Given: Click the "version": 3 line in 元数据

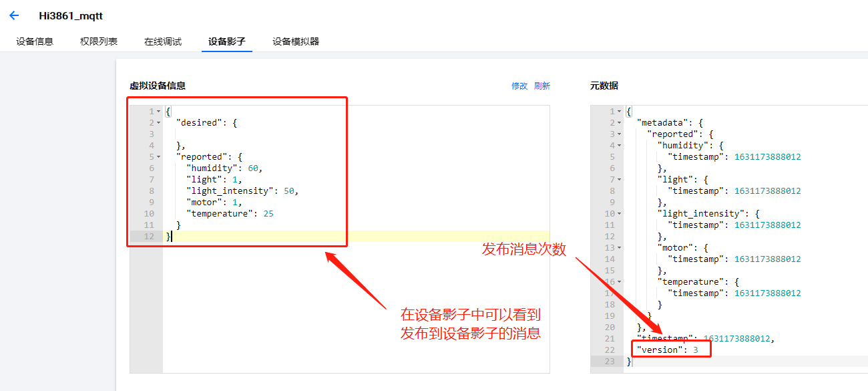Looking at the screenshot, I should click(x=668, y=350).
